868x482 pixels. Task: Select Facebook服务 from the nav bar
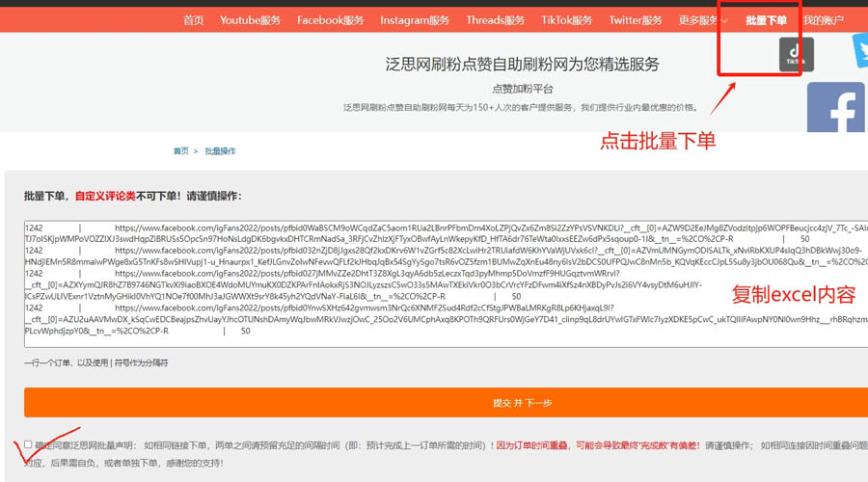330,20
